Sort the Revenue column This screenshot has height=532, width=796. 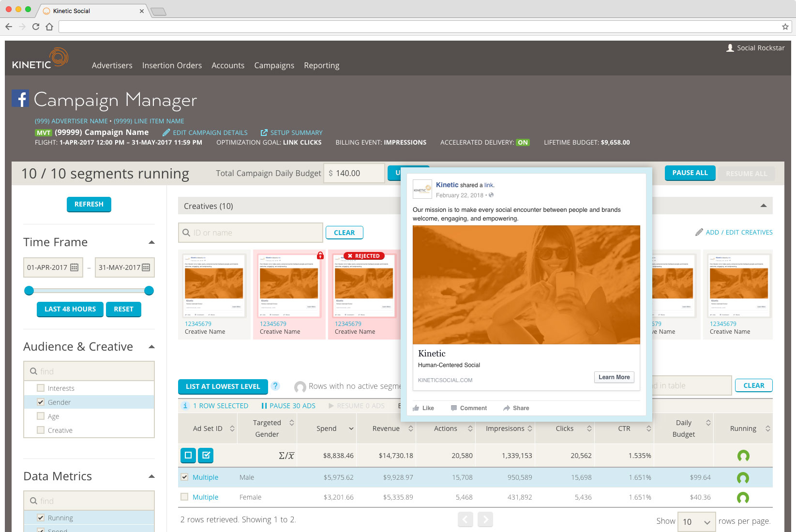[x=411, y=429]
